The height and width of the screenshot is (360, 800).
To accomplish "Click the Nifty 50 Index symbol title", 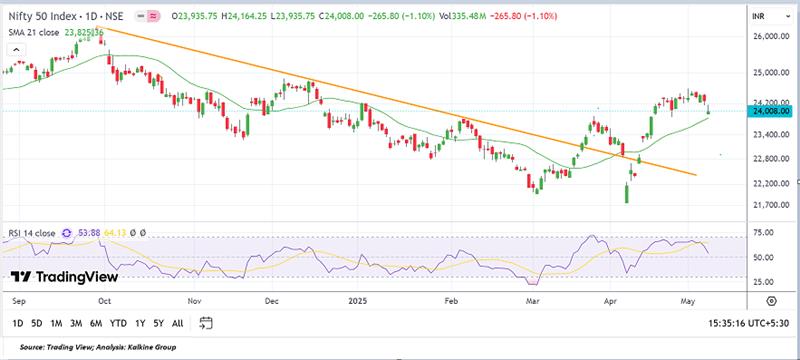I will pyautogui.click(x=66, y=16).
